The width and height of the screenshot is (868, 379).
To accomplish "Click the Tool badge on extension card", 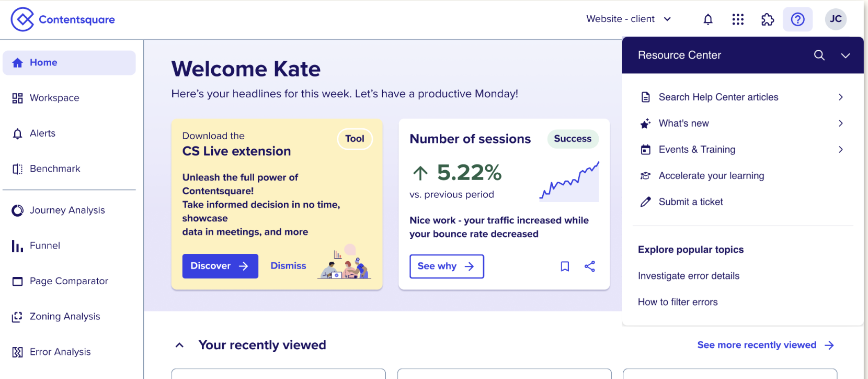I will [355, 139].
